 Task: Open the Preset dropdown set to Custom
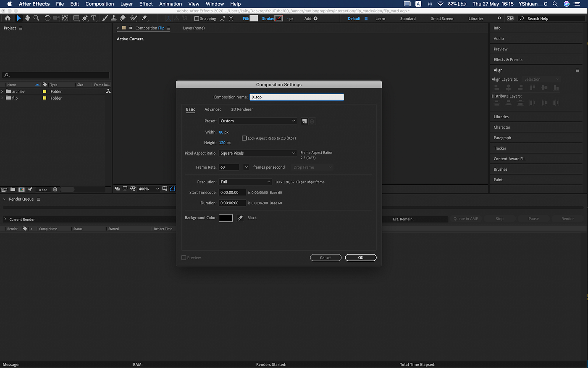[257, 121]
